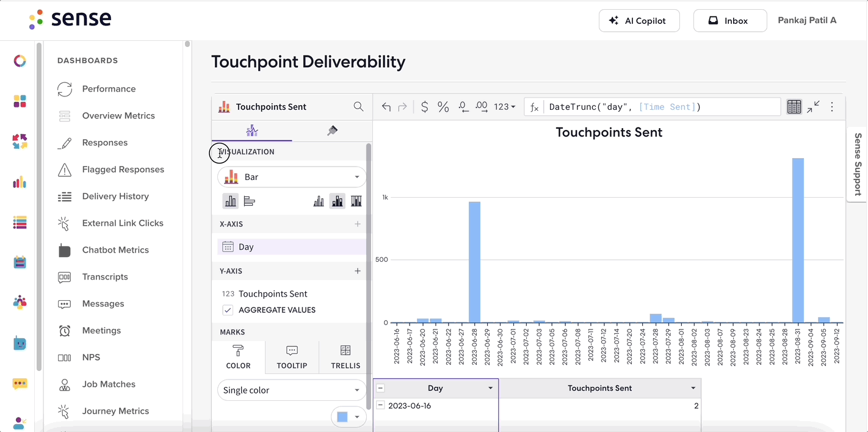868x432 pixels.
Task: Open Overview Metrics dashboard
Action: pyautogui.click(x=118, y=116)
